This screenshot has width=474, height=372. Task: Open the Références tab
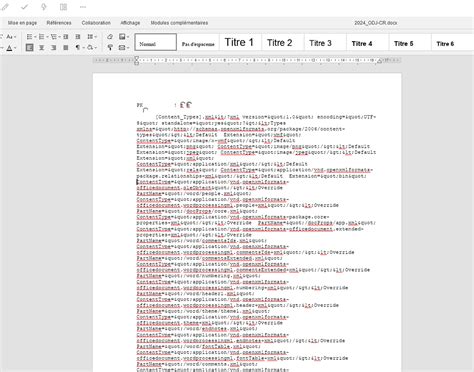[x=59, y=23]
